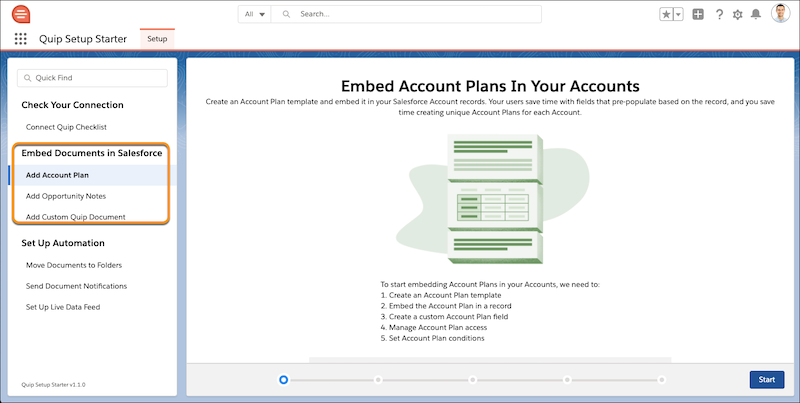Open Set Up Live Data Feed
Screen dimensions: 800x403
click(x=63, y=307)
